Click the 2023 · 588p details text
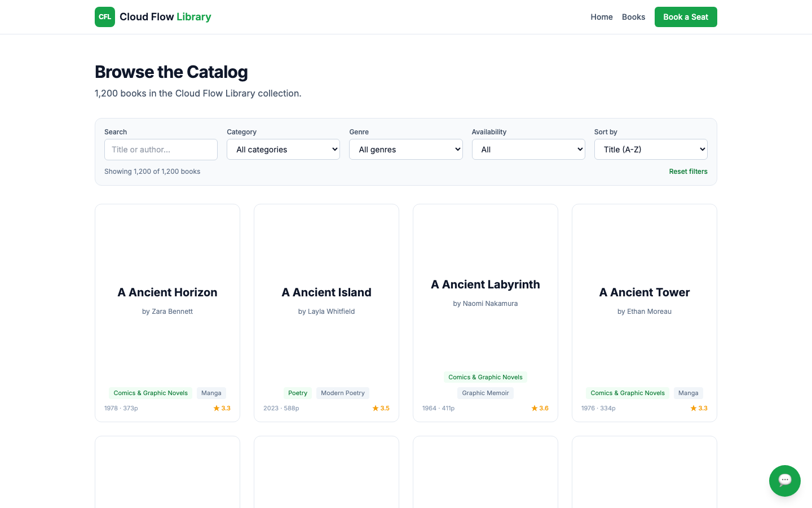 281,408
